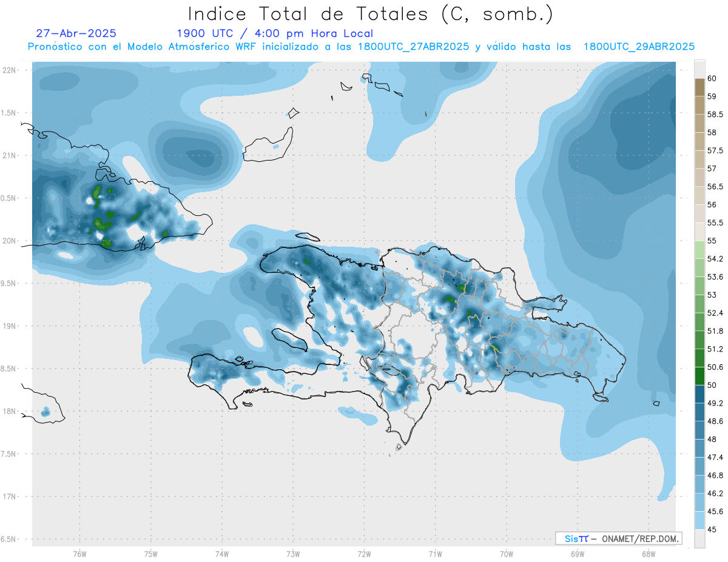The image size is (728, 562).
Task: Click the 71W longitude axis label
Action: coord(435,554)
